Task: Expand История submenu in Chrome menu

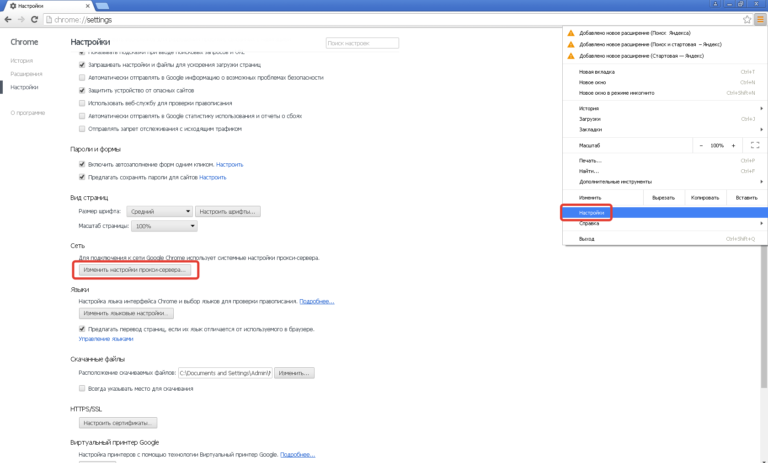Action: click(665, 108)
